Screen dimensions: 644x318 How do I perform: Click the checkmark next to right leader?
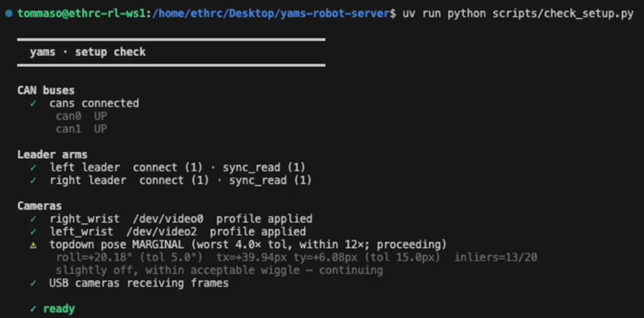tap(33, 180)
